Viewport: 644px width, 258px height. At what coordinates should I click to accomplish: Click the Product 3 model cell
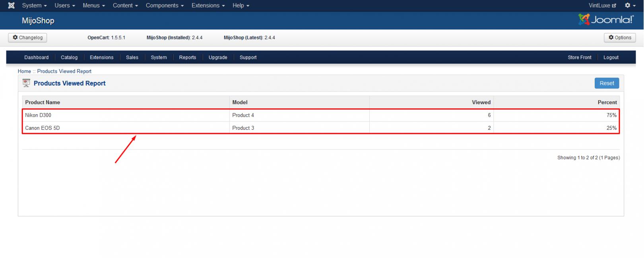(299, 128)
